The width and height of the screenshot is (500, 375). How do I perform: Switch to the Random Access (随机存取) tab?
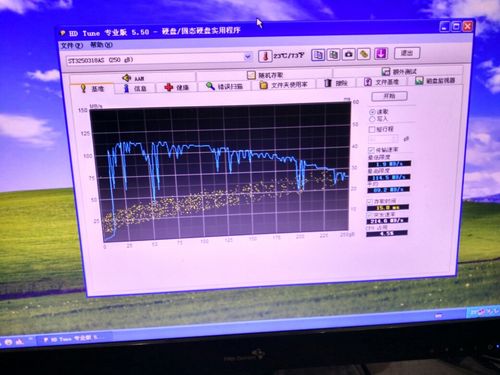(x=265, y=75)
